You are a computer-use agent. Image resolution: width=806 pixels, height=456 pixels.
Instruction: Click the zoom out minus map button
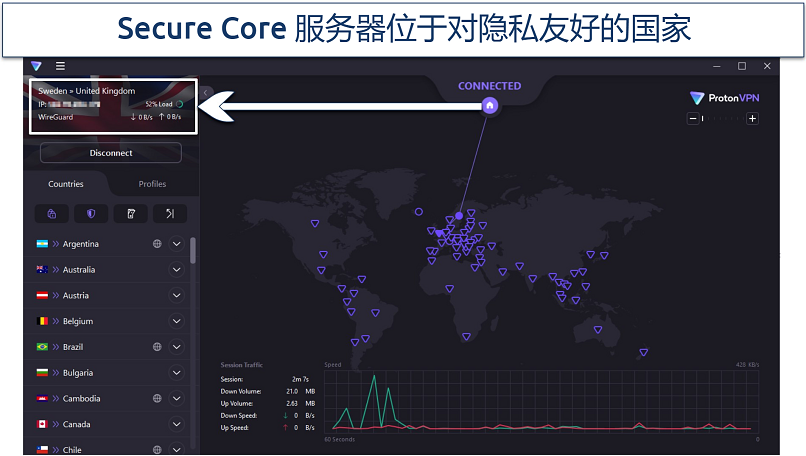[691, 119]
